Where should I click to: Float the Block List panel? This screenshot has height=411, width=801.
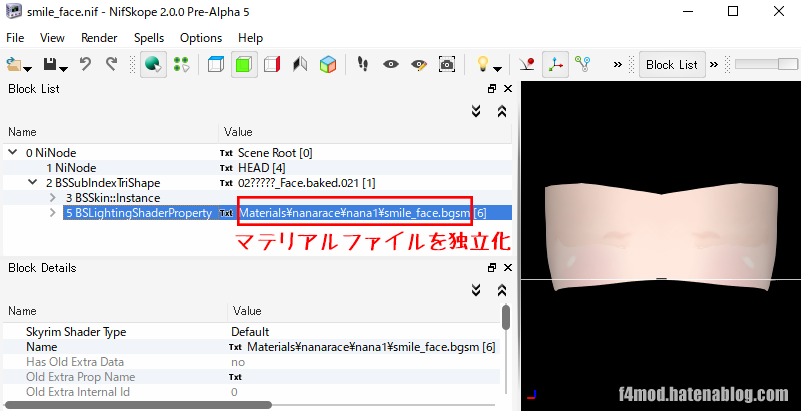[492, 89]
